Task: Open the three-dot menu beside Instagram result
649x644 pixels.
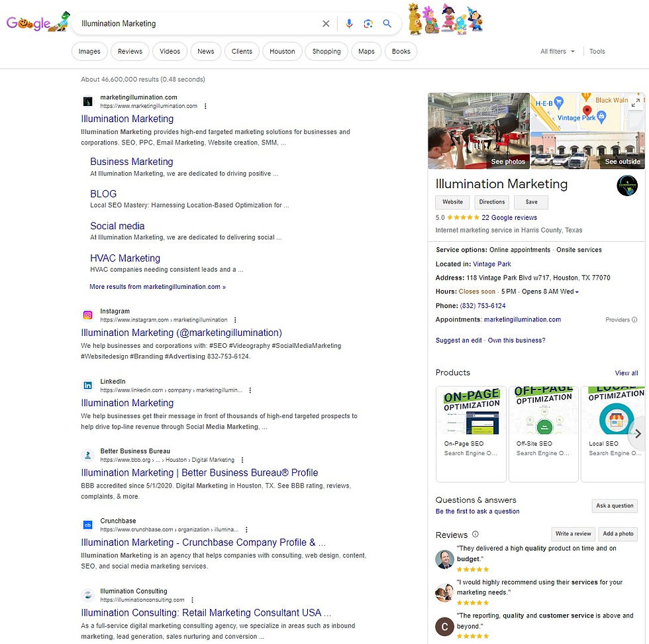Action: click(235, 320)
